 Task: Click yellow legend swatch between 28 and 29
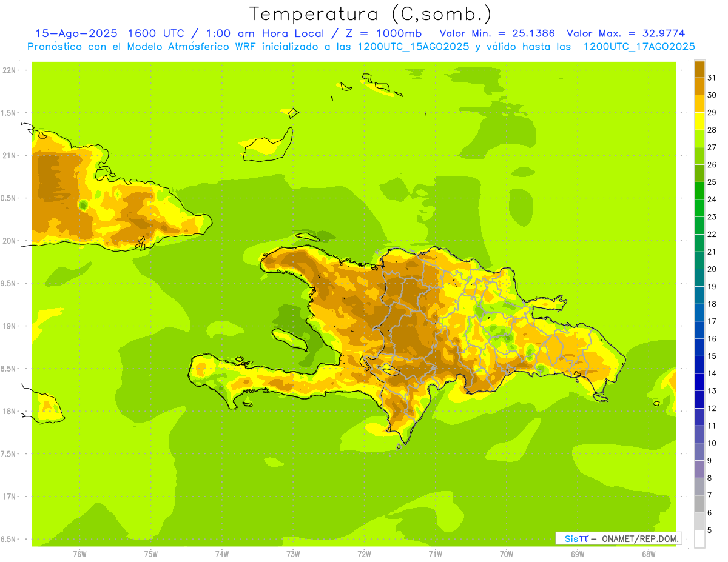point(699,121)
